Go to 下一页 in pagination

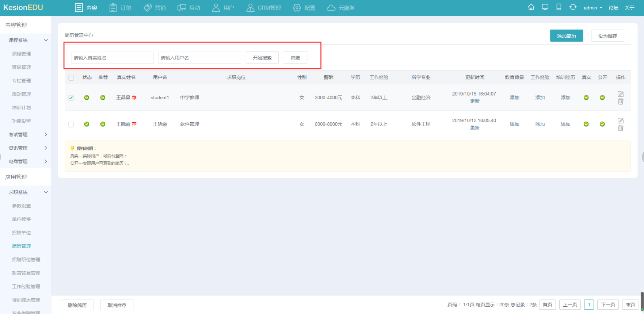[x=608, y=305]
